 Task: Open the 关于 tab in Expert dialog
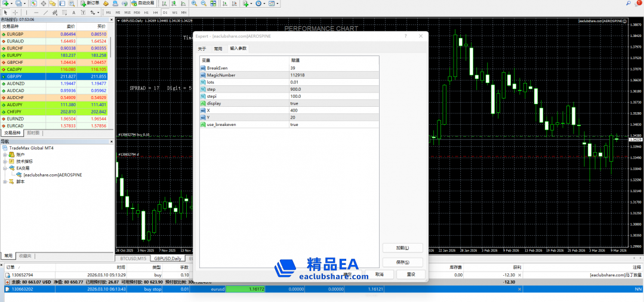(202, 48)
